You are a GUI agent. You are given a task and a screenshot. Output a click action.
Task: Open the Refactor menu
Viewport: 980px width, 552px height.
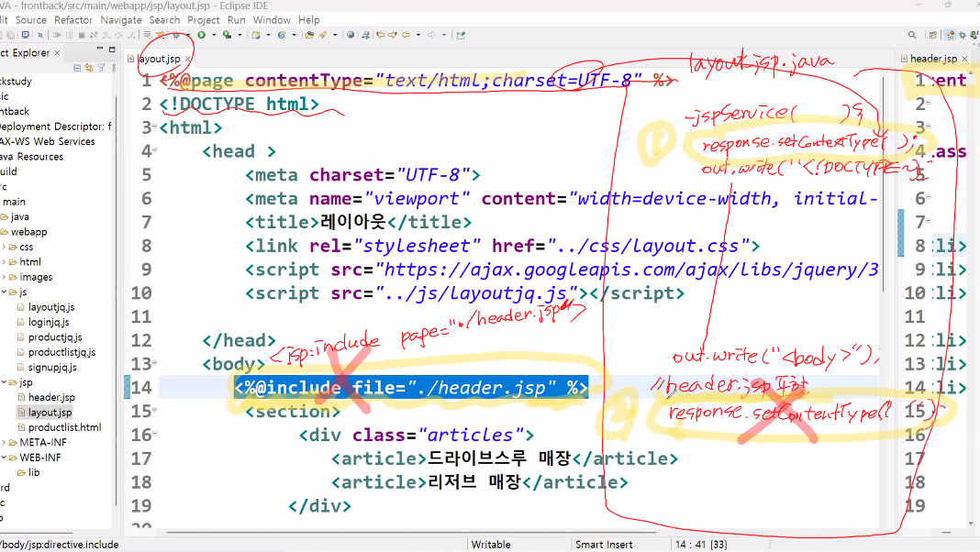coord(73,20)
